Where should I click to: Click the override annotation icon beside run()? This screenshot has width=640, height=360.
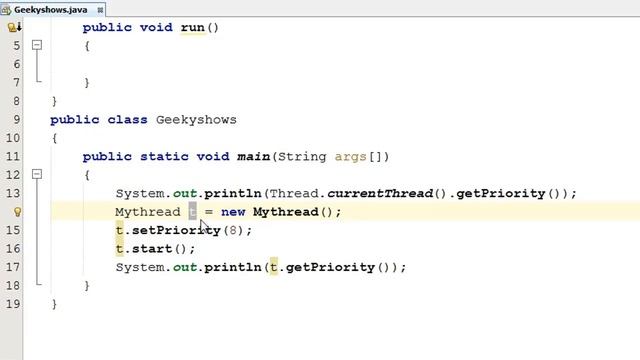(x=15, y=27)
